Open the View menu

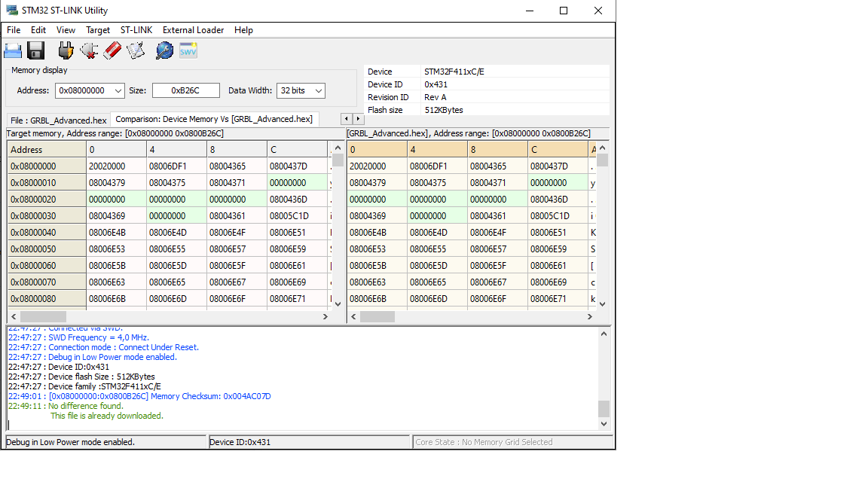(66, 30)
